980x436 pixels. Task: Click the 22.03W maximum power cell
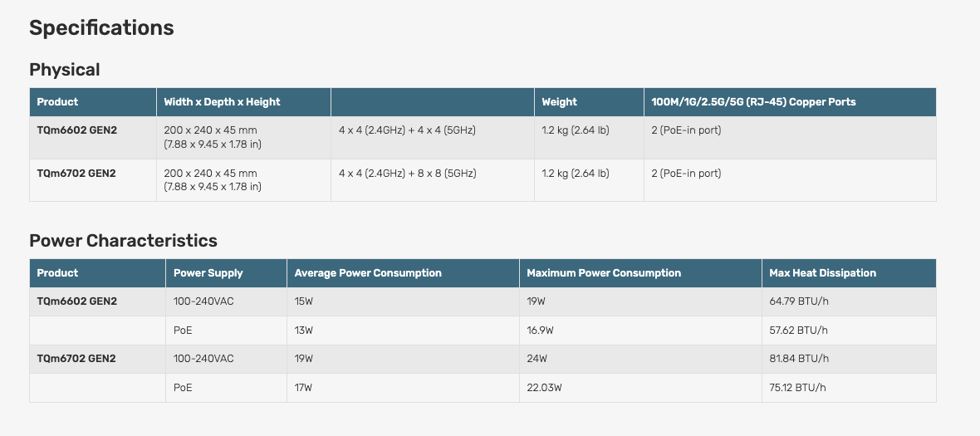point(544,388)
